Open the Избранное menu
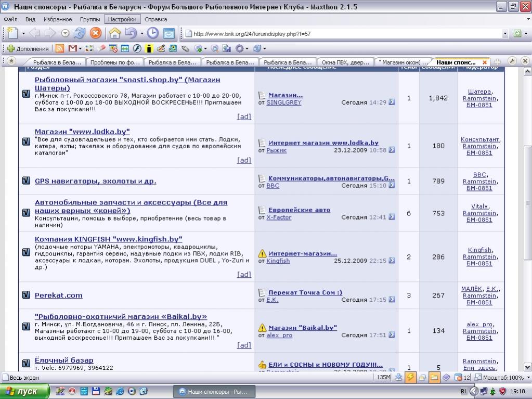The image size is (532, 399). [58, 19]
